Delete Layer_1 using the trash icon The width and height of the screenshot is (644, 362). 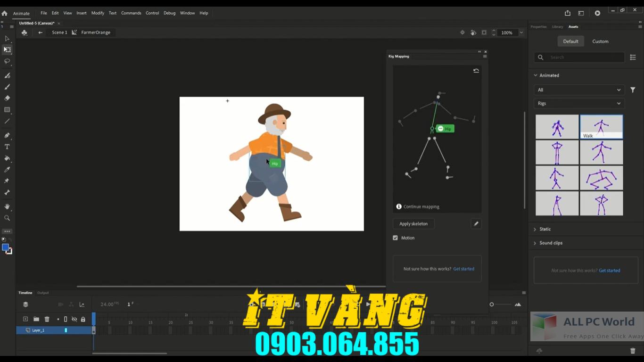coord(47,319)
